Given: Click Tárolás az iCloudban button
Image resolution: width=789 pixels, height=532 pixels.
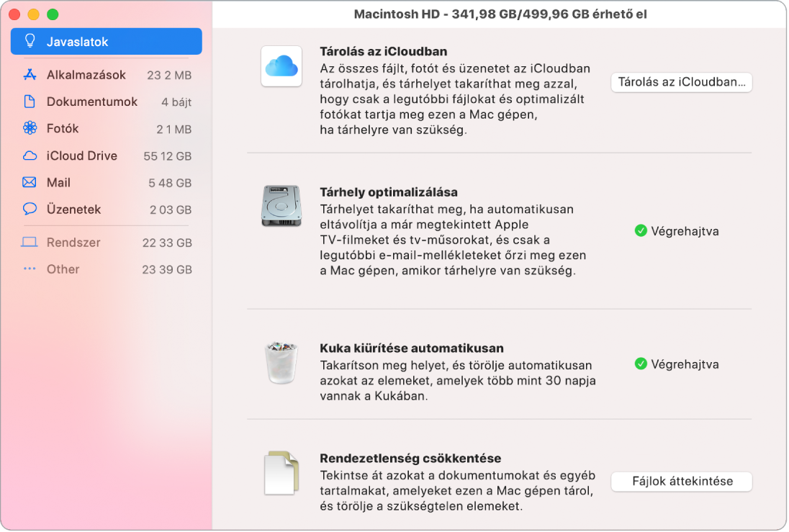Looking at the screenshot, I should tap(681, 82).
